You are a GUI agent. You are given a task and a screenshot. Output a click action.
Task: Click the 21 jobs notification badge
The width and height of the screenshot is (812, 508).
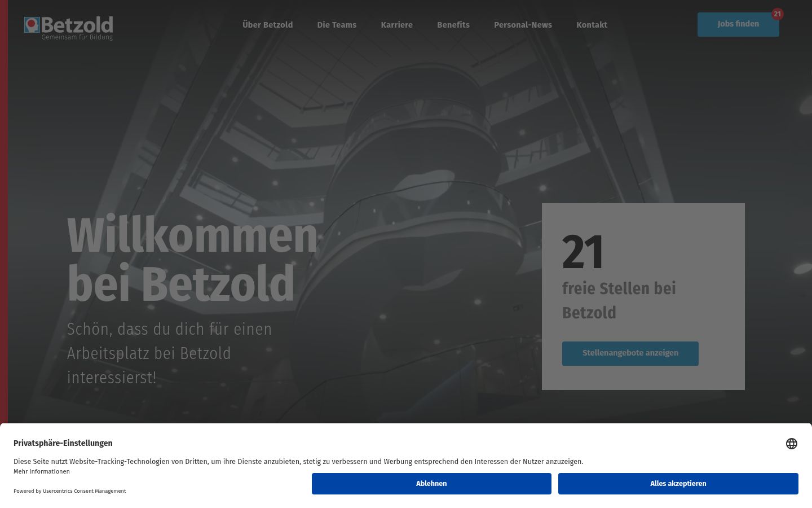[778, 14]
